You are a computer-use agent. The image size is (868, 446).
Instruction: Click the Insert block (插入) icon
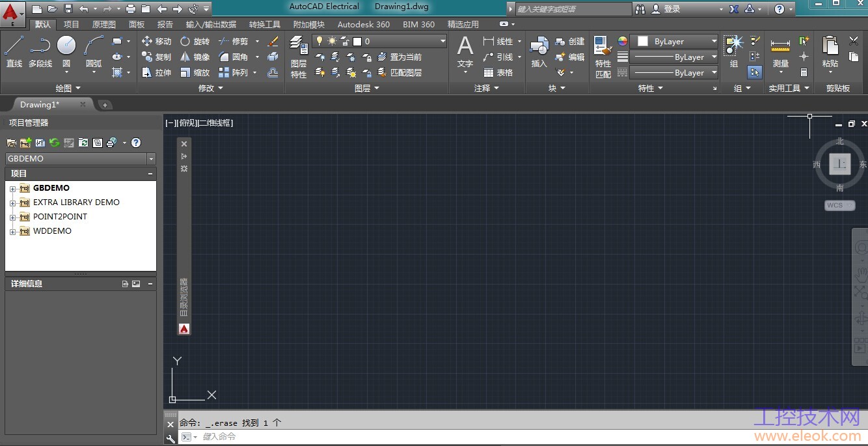tap(539, 52)
